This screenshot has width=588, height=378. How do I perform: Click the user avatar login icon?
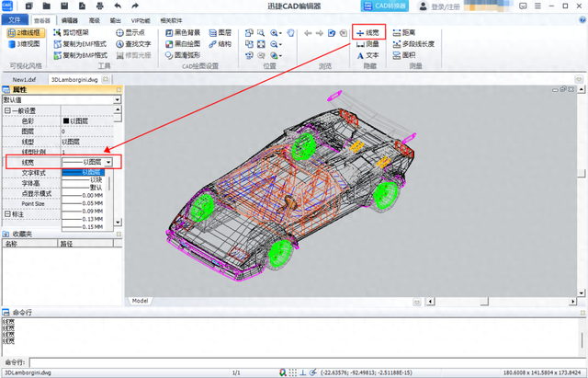point(423,6)
